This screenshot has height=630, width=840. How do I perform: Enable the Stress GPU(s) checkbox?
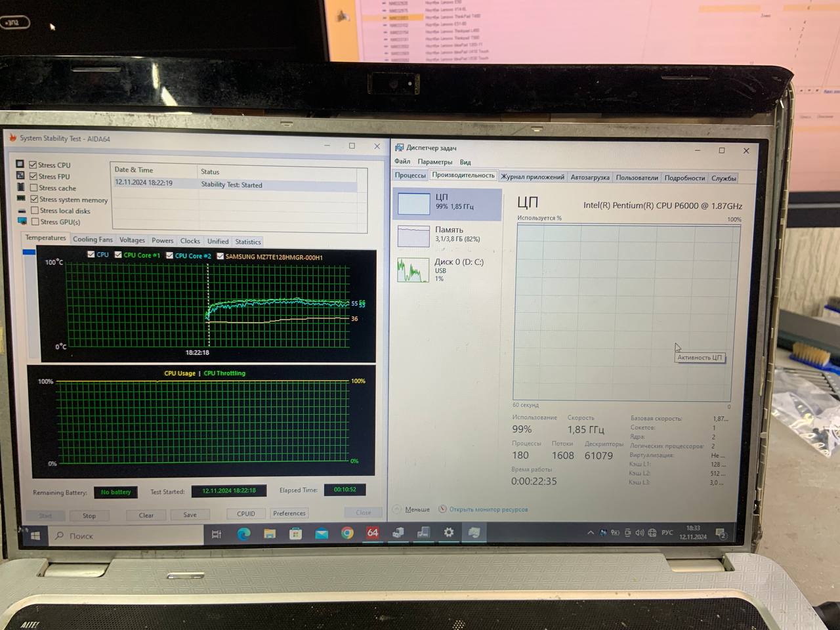(35, 222)
